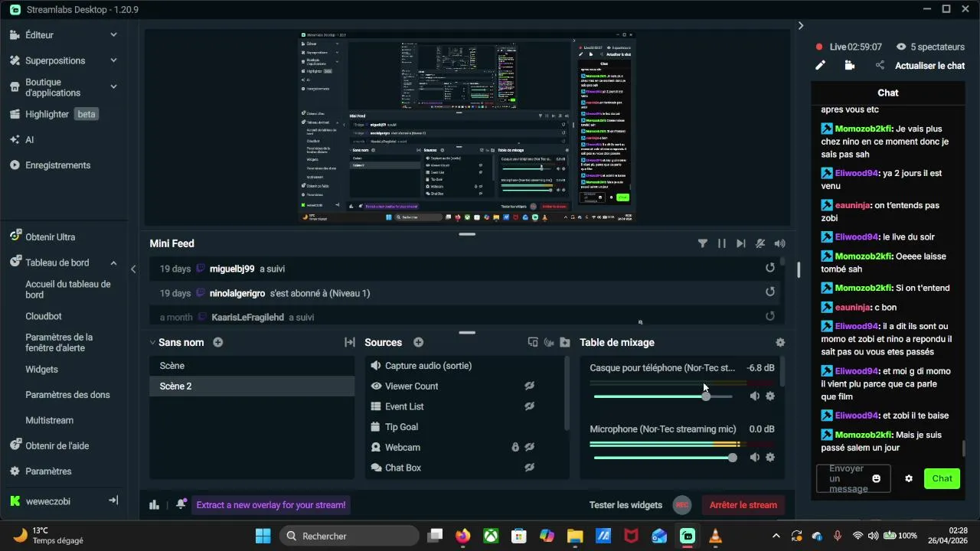The width and height of the screenshot is (980, 551).
Task: Mute the Microphone (Nor-Tec streaming mic)
Action: (x=755, y=458)
